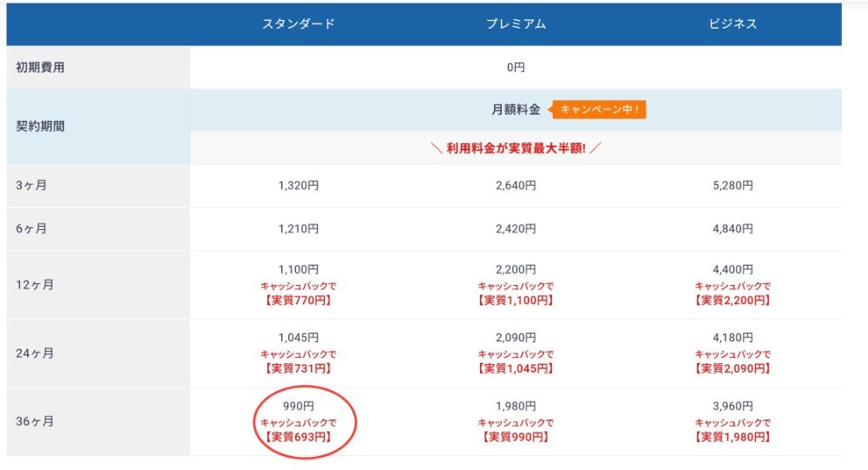Select the 12ヶ月 row label
This screenshot has width=868, height=470.
coord(35,284)
